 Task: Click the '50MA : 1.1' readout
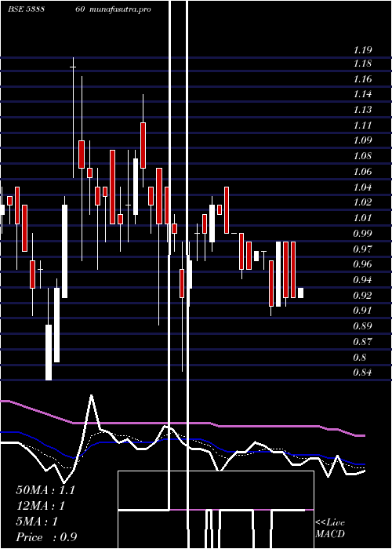click(45, 490)
